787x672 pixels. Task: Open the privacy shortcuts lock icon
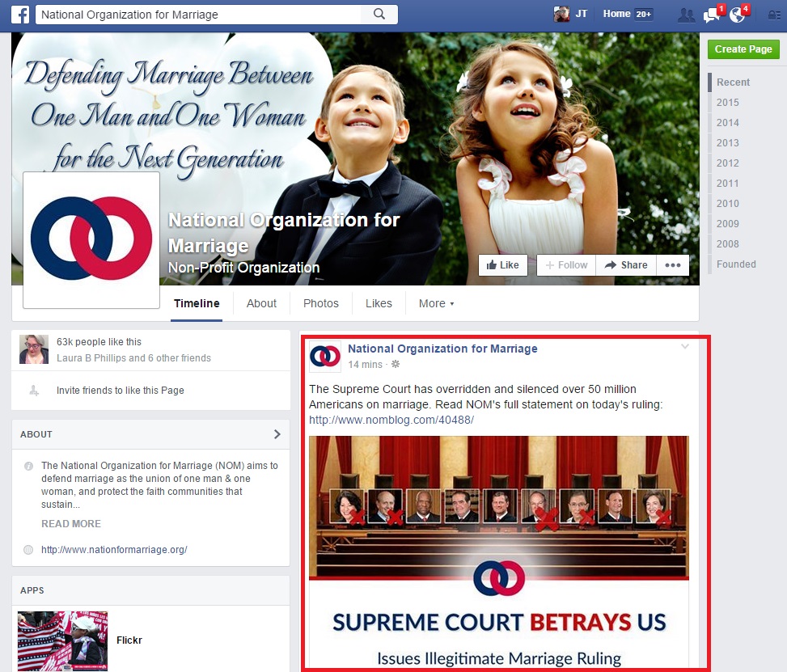(x=773, y=15)
